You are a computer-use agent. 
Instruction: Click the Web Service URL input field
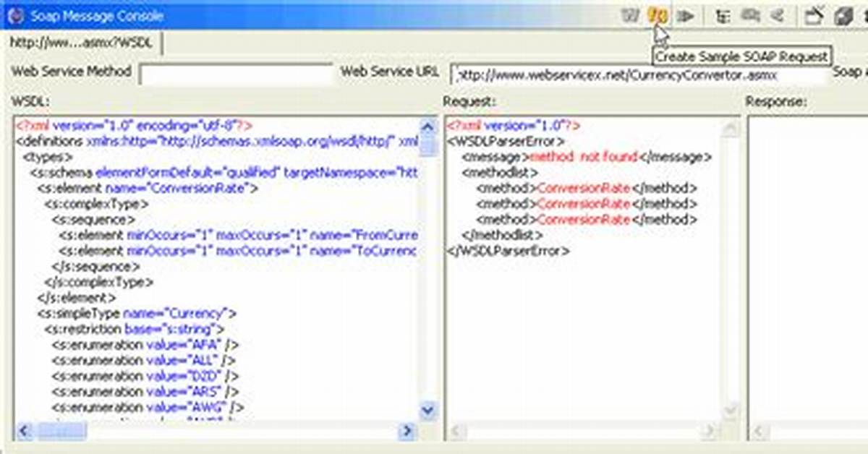[639, 74]
